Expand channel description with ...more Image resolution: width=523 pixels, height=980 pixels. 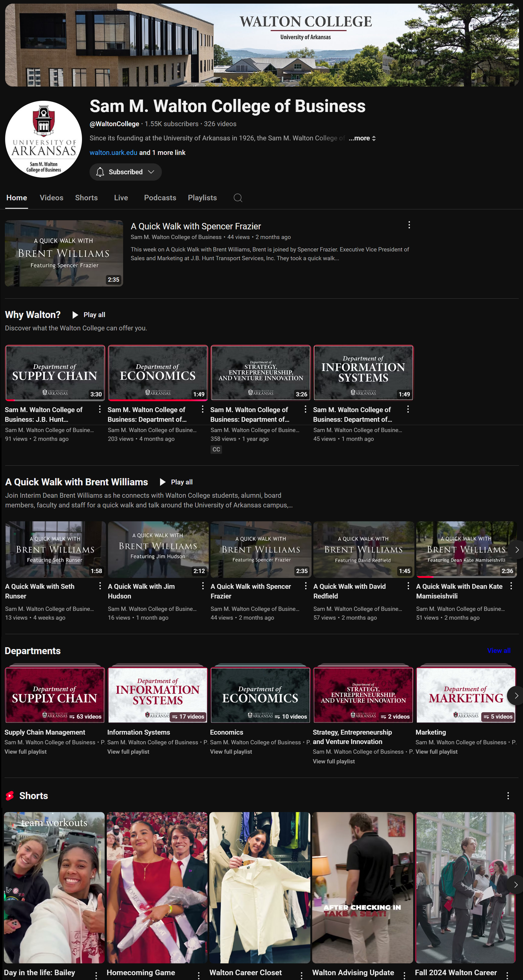[x=362, y=138]
